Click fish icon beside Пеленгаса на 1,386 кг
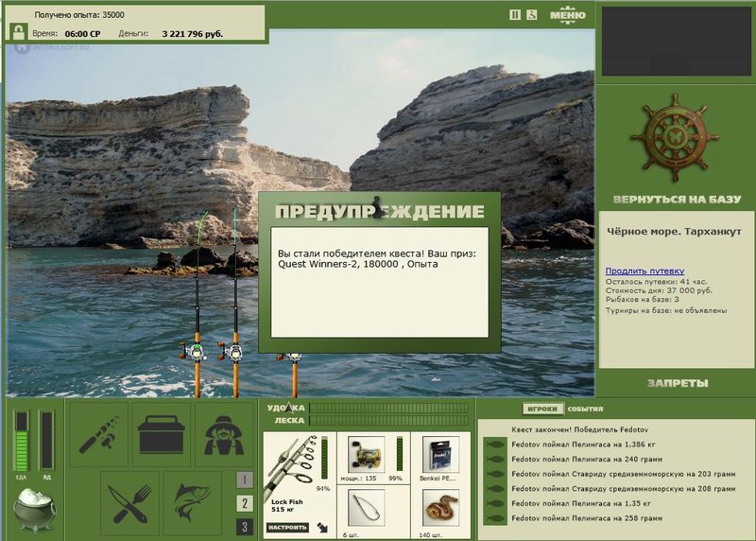Viewport: 756px width, 541px height. (x=494, y=445)
